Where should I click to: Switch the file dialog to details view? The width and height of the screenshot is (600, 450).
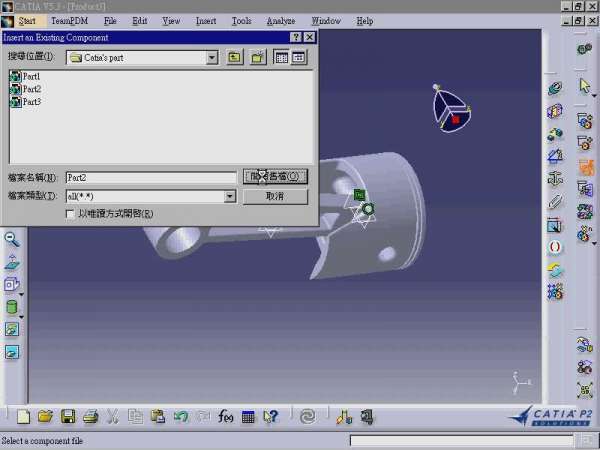click(298, 58)
